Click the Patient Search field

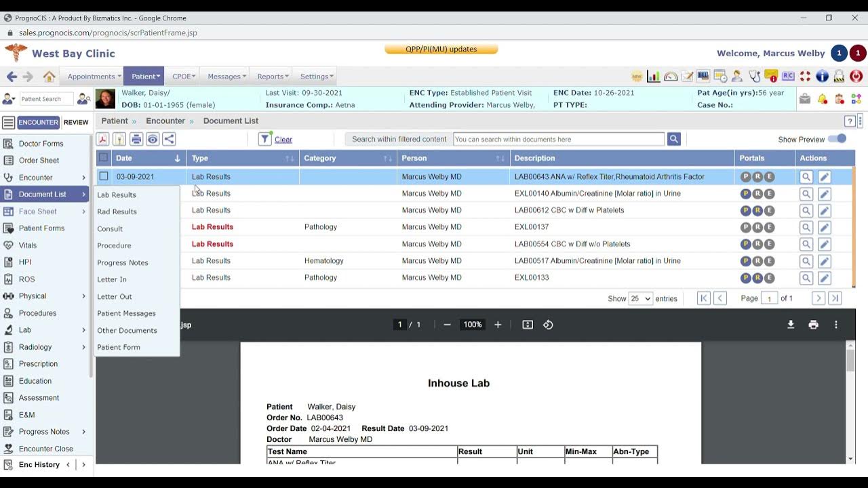tap(46, 99)
